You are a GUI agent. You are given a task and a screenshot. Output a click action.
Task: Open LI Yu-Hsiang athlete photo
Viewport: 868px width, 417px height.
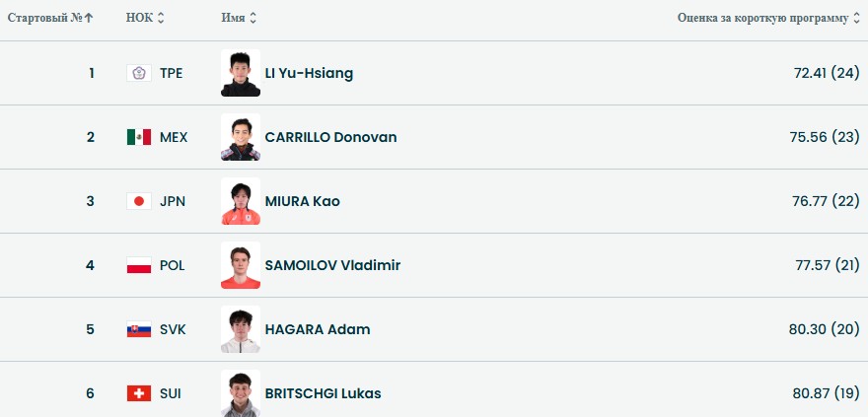click(241, 73)
